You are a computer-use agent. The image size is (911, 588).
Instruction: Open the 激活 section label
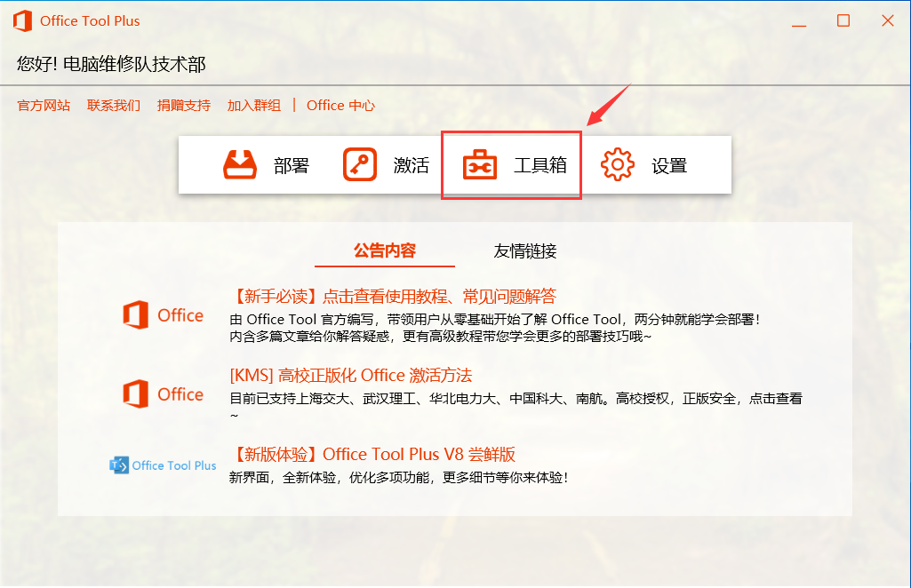412,165
